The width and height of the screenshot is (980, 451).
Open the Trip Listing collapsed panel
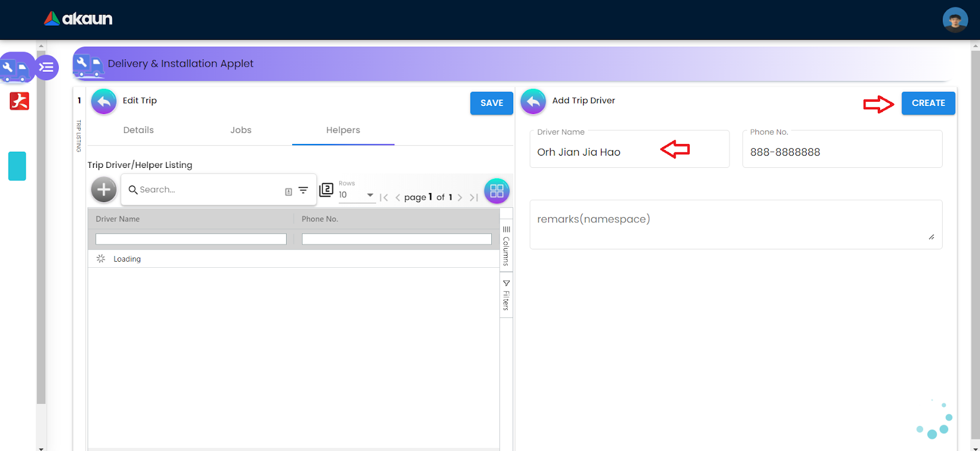click(x=79, y=136)
